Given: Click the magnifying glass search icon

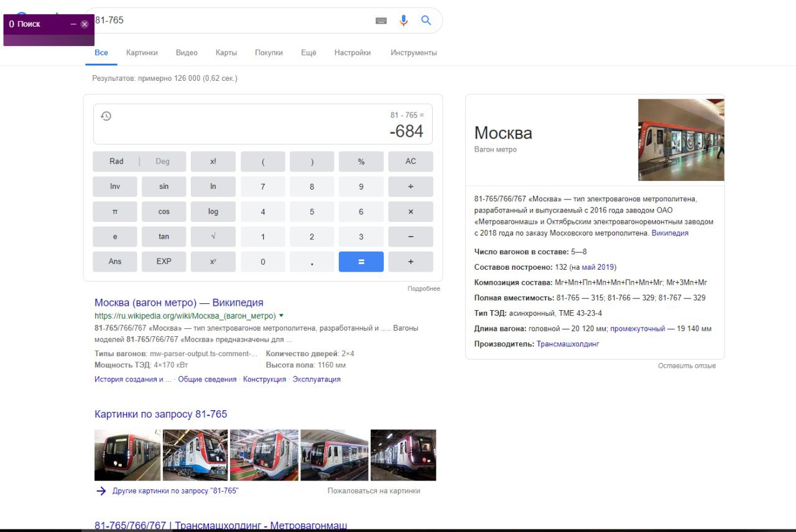Looking at the screenshot, I should pyautogui.click(x=426, y=21).
